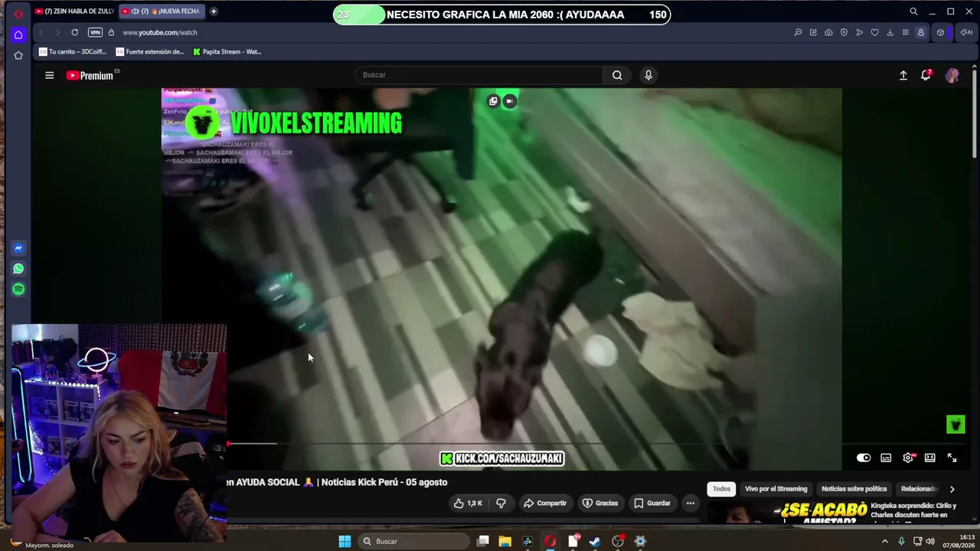Select the NUEVA FECHA tab
The height and width of the screenshot is (551, 980).
click(161, 11)
